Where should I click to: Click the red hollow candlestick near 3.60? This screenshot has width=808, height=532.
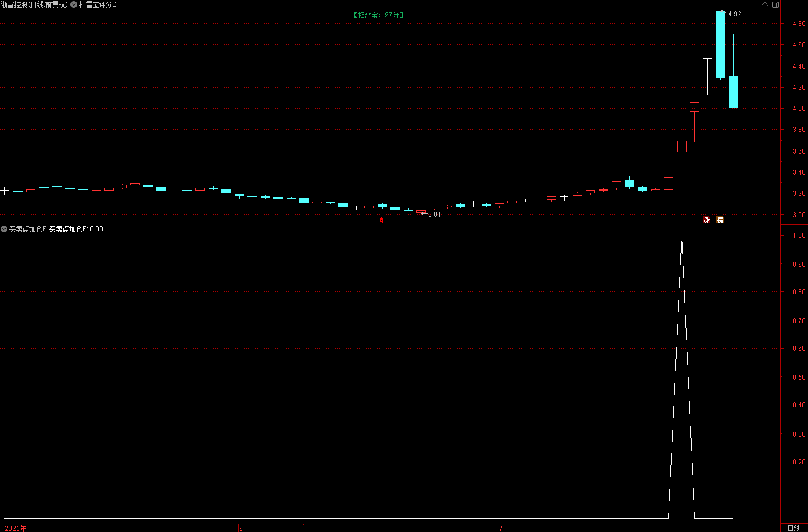tap(682, 147)
